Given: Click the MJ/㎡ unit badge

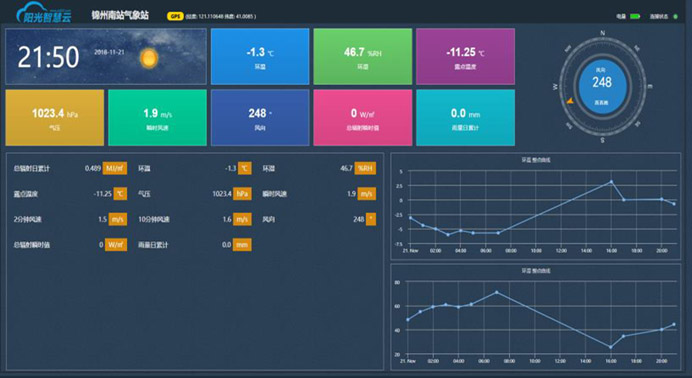Looking at the screenshot, I should pos(115,168).
